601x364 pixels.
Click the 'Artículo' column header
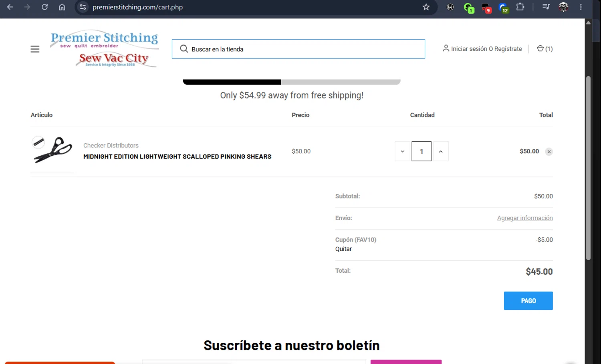42,115
